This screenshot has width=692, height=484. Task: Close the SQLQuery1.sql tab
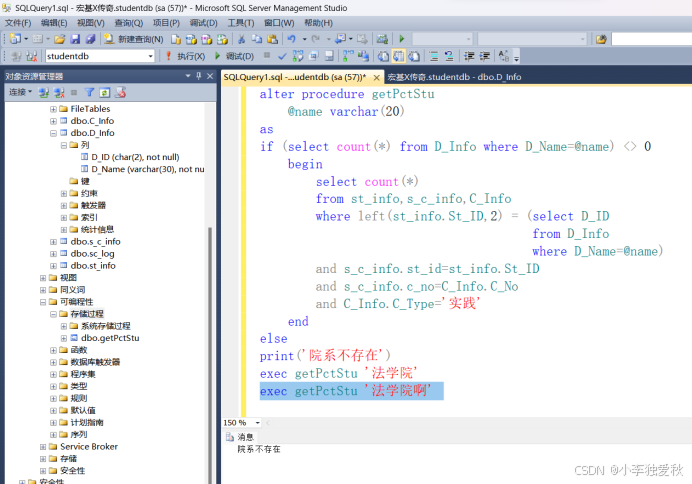tap(376, 78)
